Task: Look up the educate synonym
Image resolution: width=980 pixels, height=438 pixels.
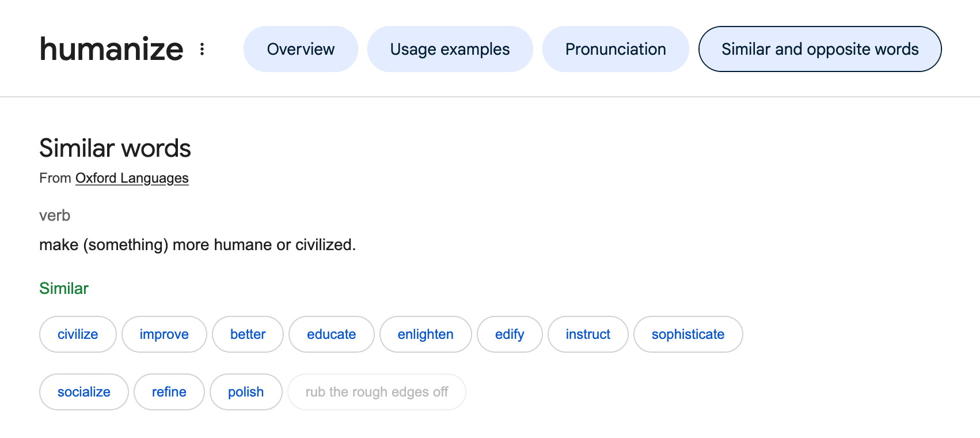Action: pos(331,334)
